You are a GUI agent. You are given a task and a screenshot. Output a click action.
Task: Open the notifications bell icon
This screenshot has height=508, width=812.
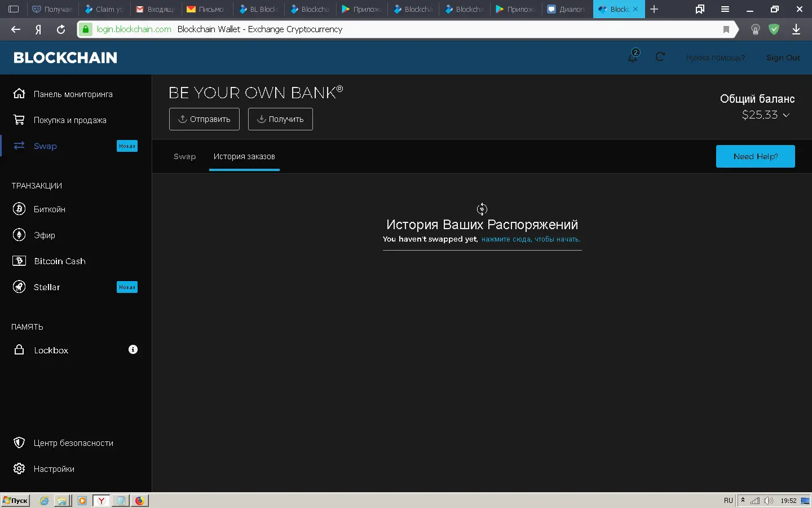[633, 56]
